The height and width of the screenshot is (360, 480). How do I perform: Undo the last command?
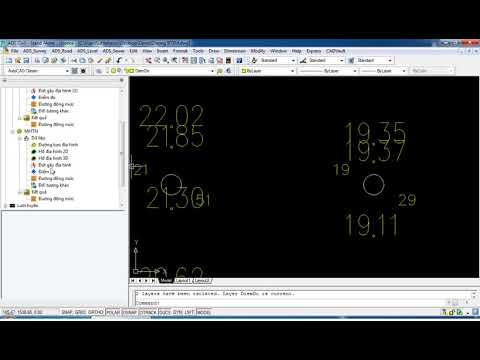click(119, 60)
